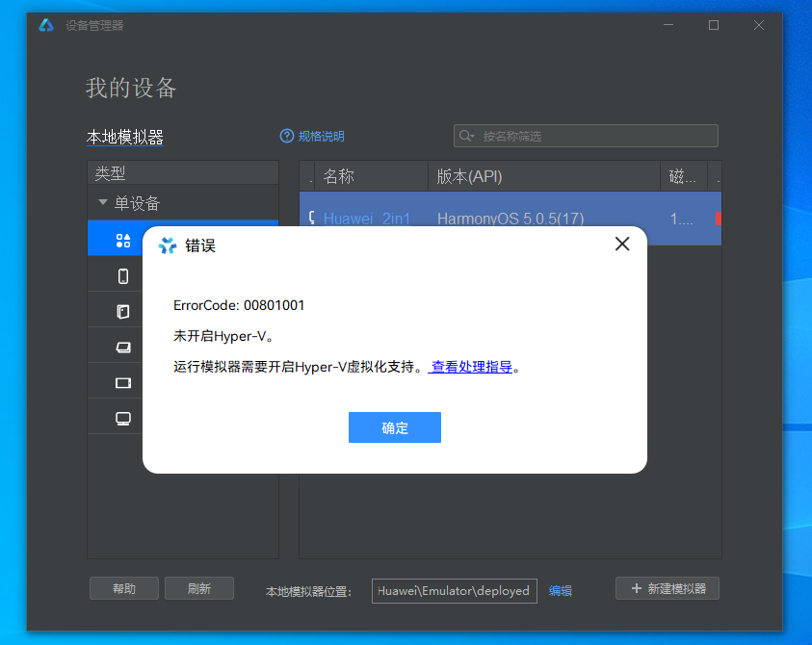Image resolution: width=812 pixels, height=645 pixels.
Task: Click the help question mark icon
Action: 286,136
